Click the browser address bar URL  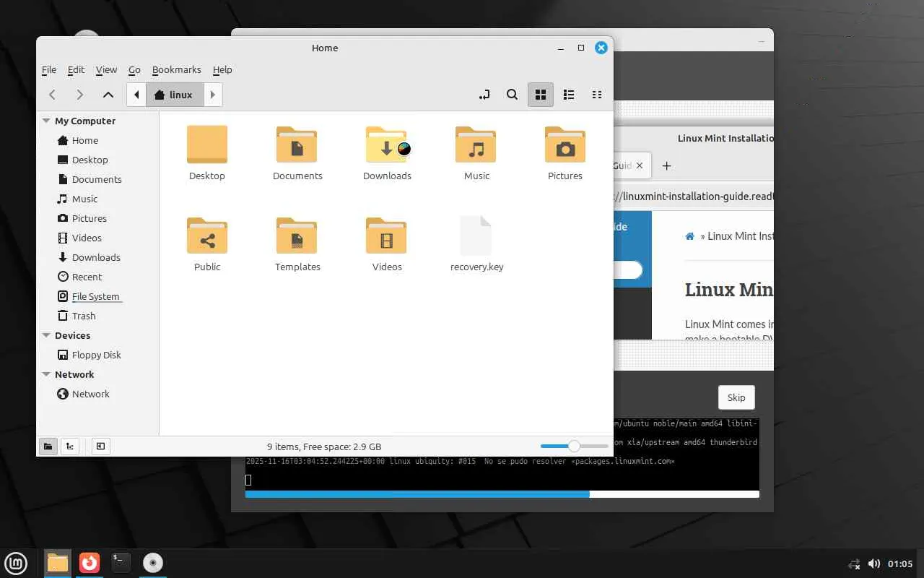pos(694,196)
